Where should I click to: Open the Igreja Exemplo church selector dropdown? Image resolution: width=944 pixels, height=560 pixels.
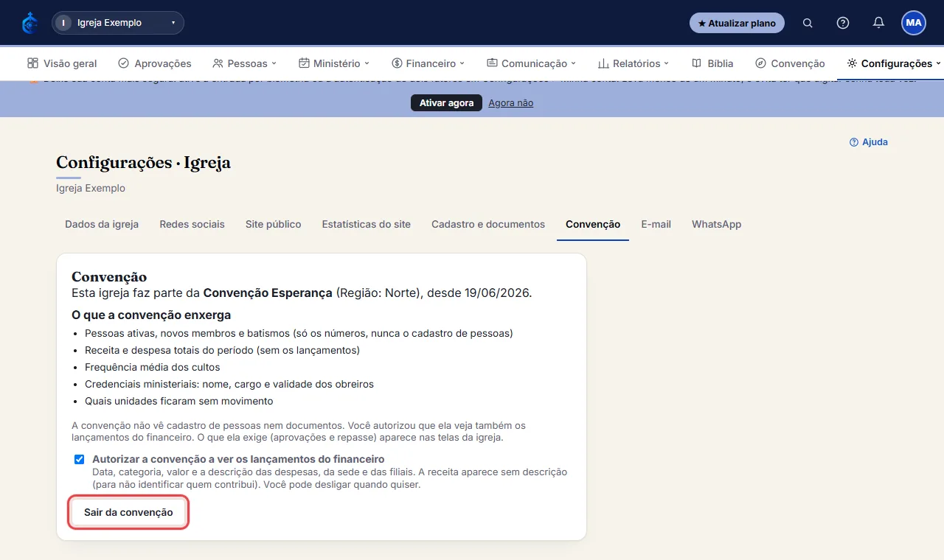coord(118,23)
